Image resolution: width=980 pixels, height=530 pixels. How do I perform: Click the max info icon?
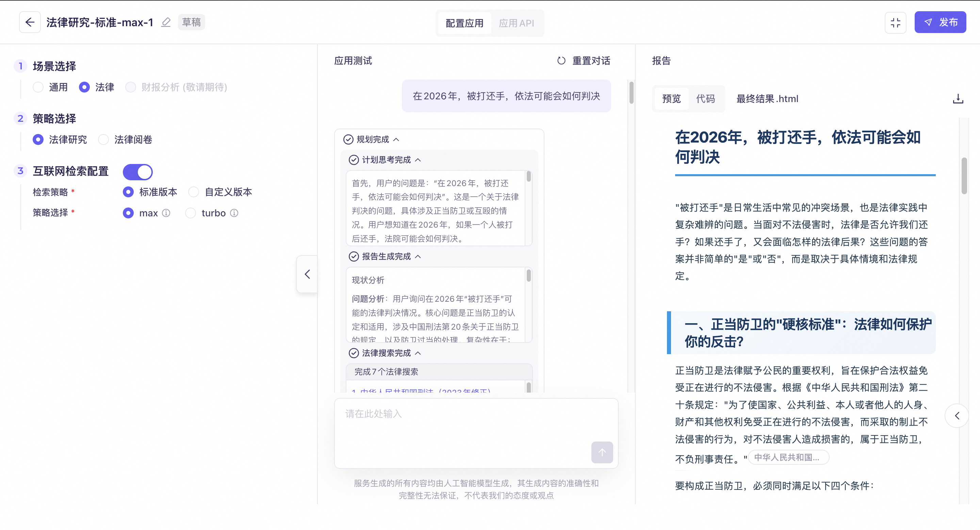click(166, 213)
